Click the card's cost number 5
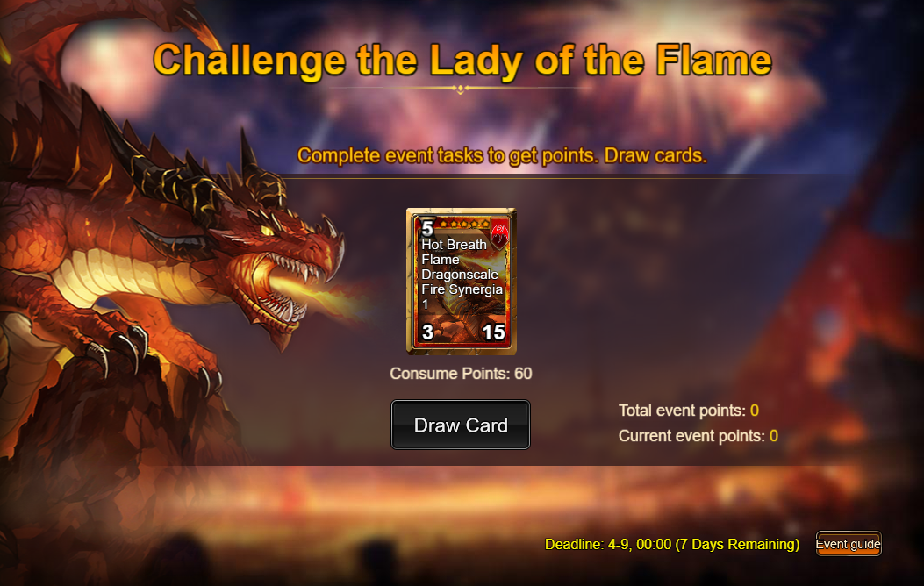The width and height of the screenshot is (924, 586). tap(428, 227)
